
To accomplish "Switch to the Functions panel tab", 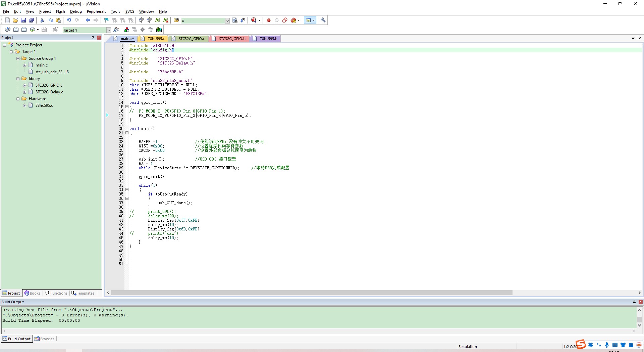I will point(56,293).
